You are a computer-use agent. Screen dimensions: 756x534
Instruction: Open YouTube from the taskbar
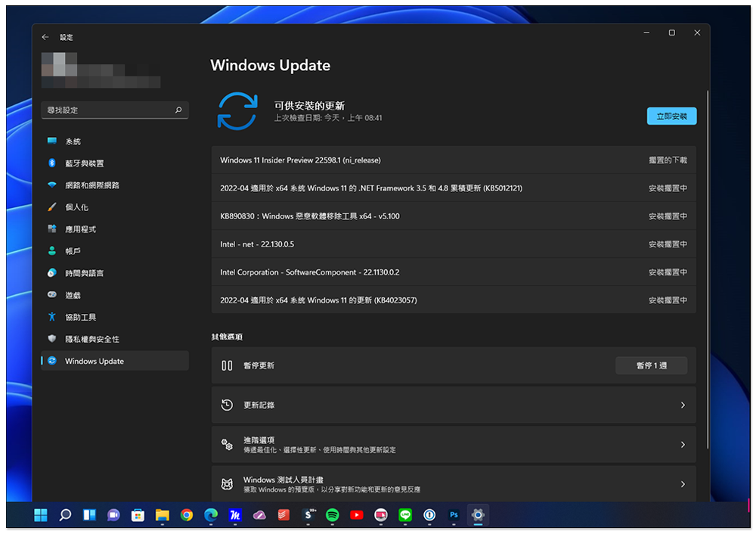(357, 515)
